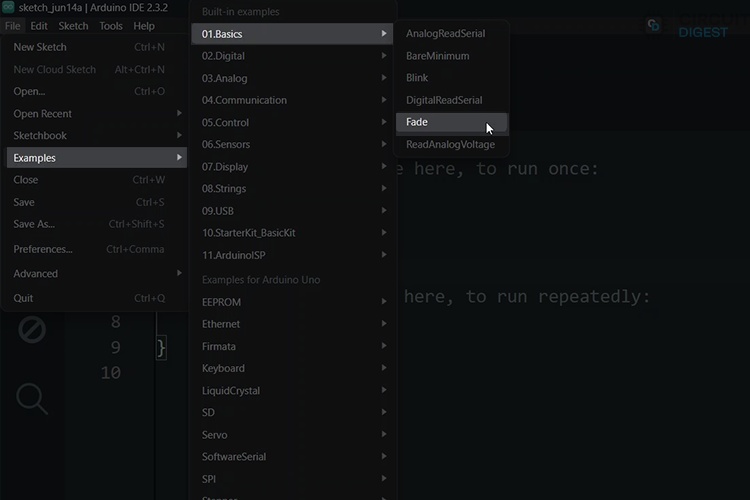
Task: Select Save As... in File menu
Action: (x=96, y=224)
